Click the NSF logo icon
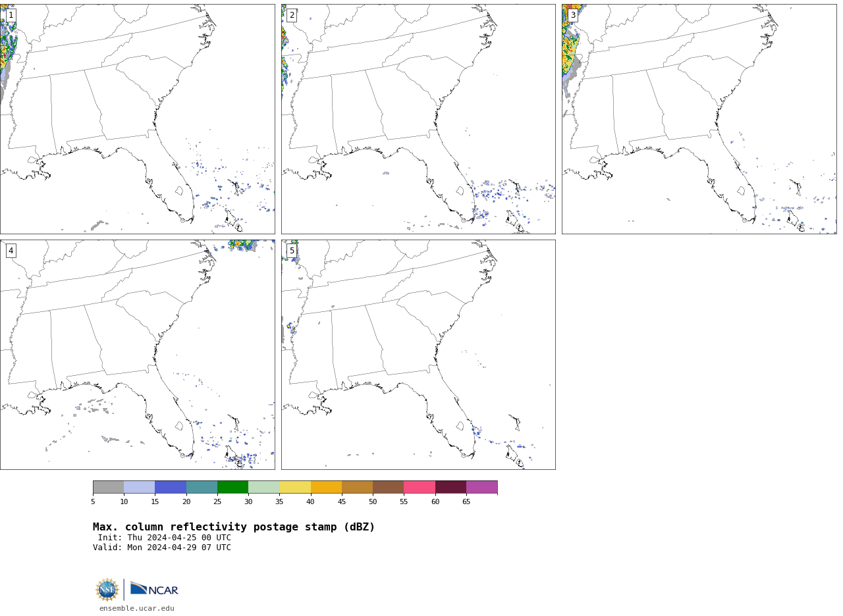Screen dimensions: 843x616 [107, 590]
